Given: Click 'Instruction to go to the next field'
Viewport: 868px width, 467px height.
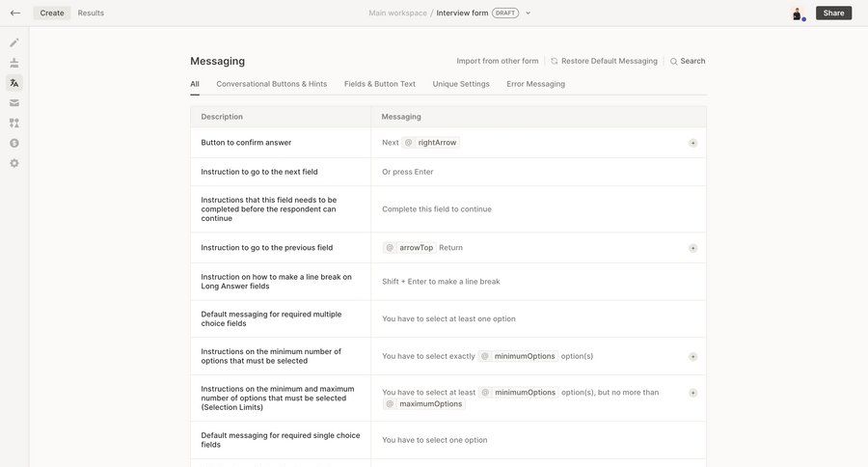Looking at the screenshot, I should coord(259,172).
